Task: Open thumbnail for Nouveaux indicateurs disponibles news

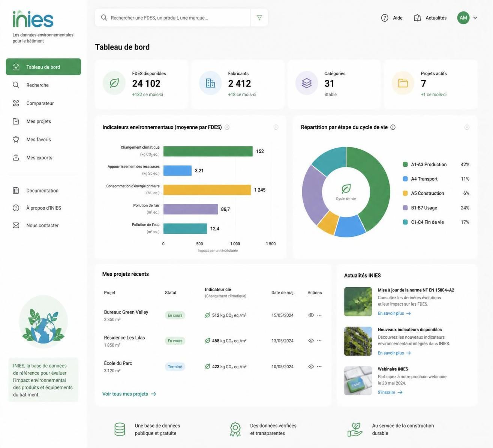Action: (x=358, y=341)
